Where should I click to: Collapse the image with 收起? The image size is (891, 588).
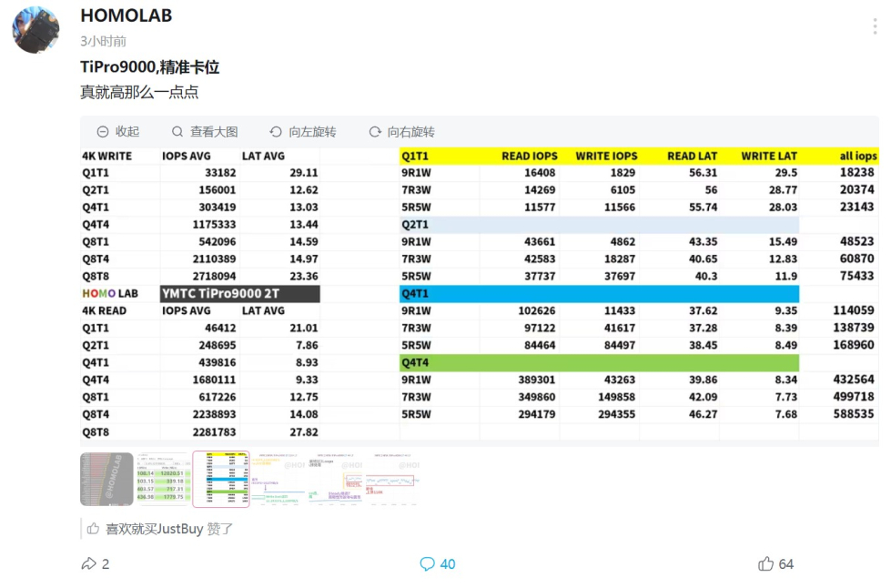click(x=118, y=132)
